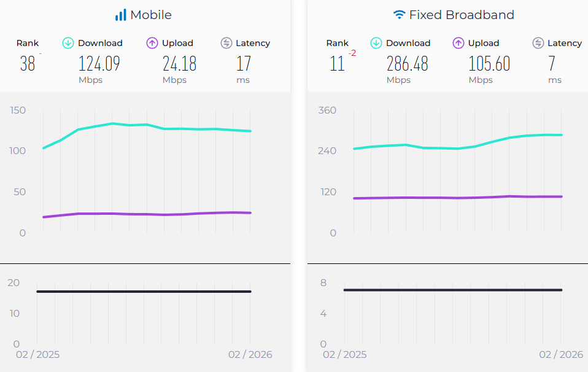Select the Fixed Broadband section heading
The image size is (588, 372).
click(462, 15)
